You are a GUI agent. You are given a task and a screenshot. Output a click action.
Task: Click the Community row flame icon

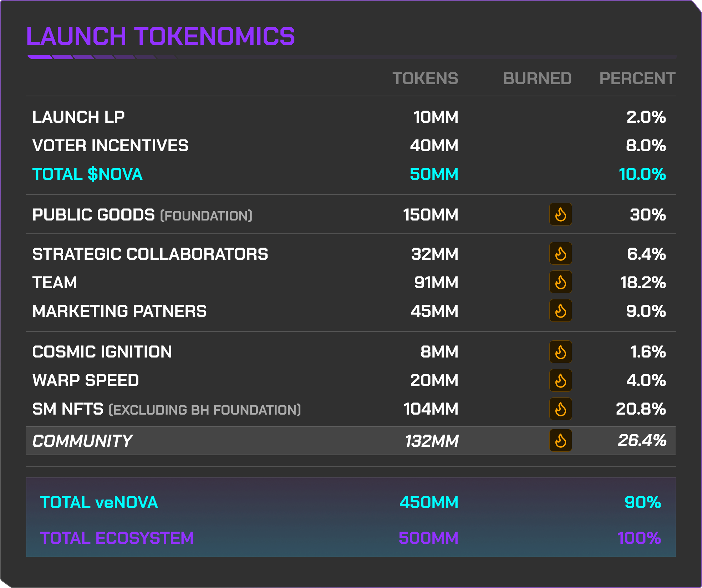tap(560, 441)
